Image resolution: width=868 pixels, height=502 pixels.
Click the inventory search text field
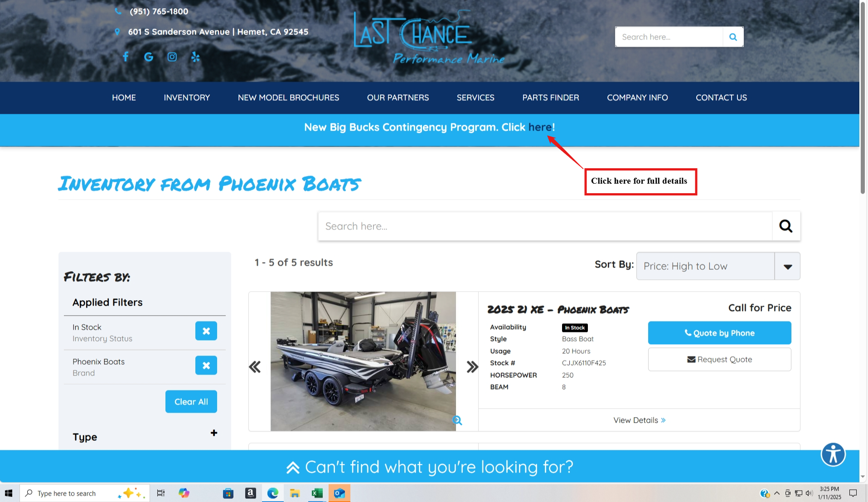(544, 226)
